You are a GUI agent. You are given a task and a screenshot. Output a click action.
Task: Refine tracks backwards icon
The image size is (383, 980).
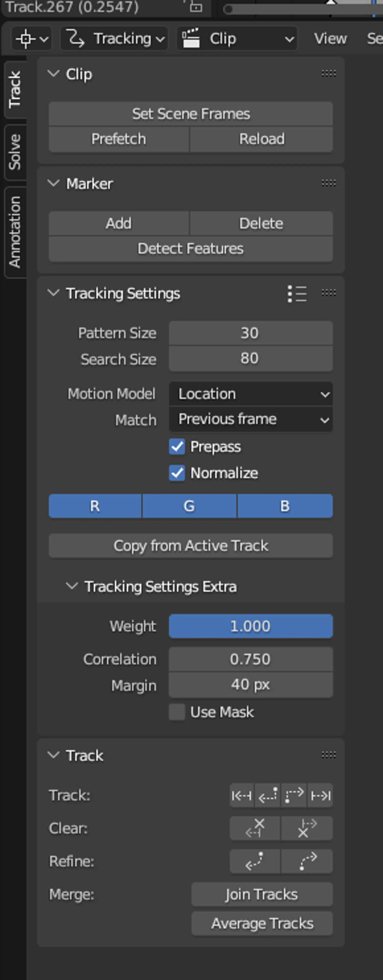255,861
